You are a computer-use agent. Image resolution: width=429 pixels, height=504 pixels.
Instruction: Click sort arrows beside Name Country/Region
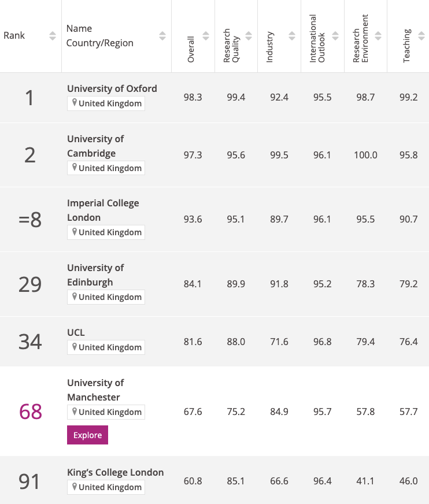point(162,36)
